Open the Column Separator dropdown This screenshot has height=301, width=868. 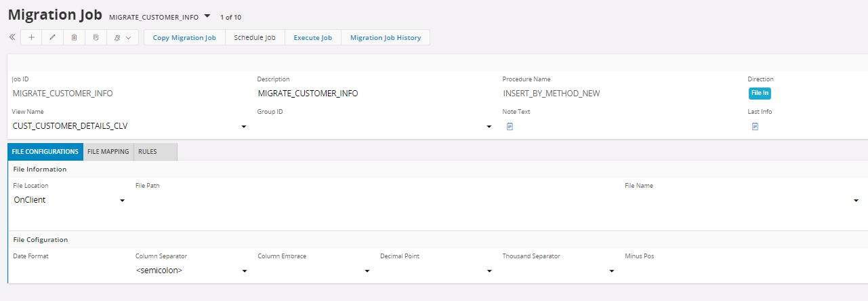click(244, 271)
